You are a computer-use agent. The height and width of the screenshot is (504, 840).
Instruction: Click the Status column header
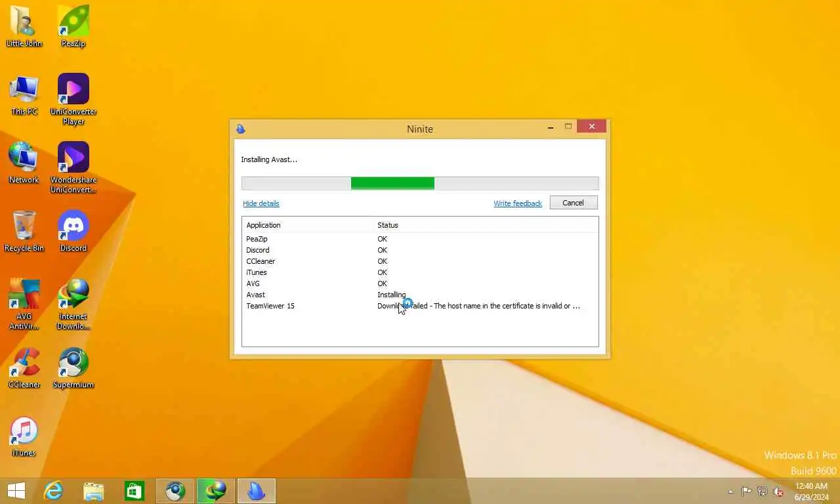tap(486, 225)
